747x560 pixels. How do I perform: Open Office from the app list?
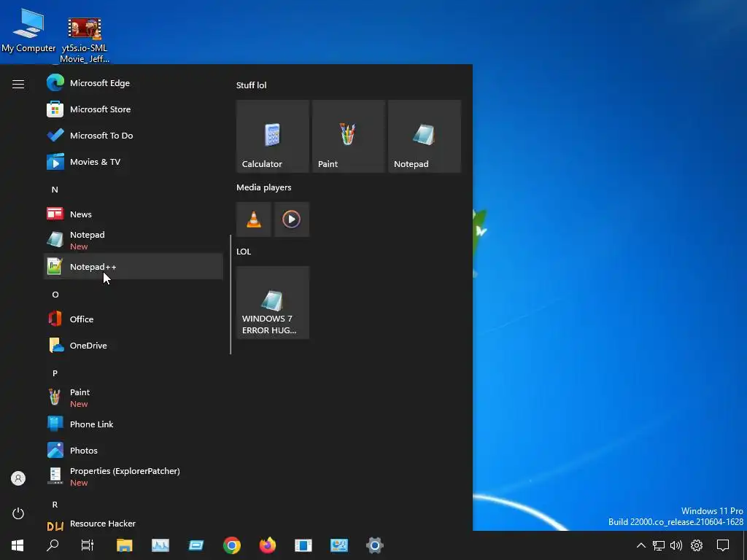(x=133, y=319)
